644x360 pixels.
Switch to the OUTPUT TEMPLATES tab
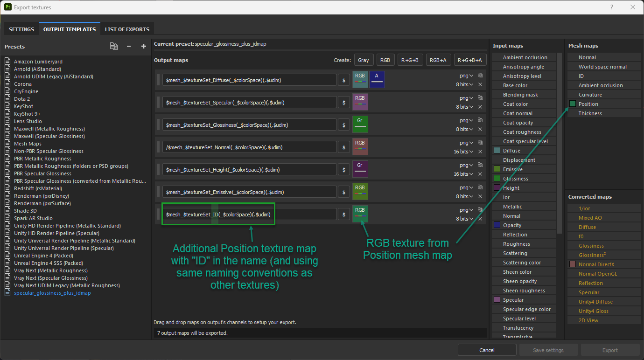click(x=70, y=29)
